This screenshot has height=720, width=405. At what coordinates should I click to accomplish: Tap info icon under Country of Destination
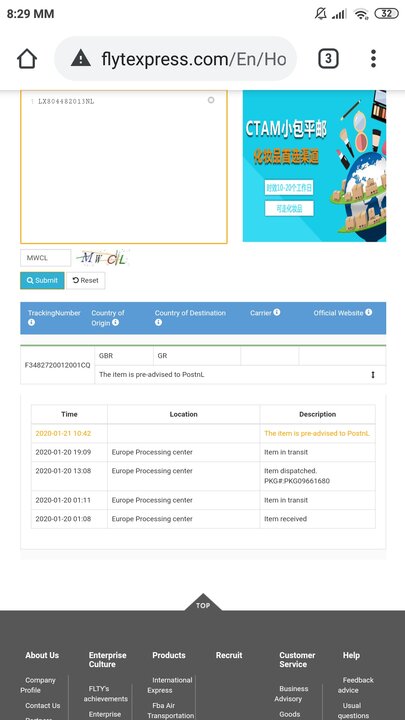[158, 322]
